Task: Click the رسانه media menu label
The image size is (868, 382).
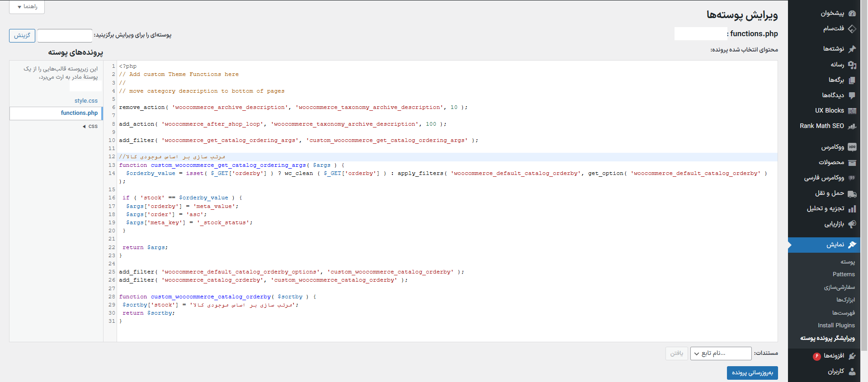Action: [x=837, y=65]
